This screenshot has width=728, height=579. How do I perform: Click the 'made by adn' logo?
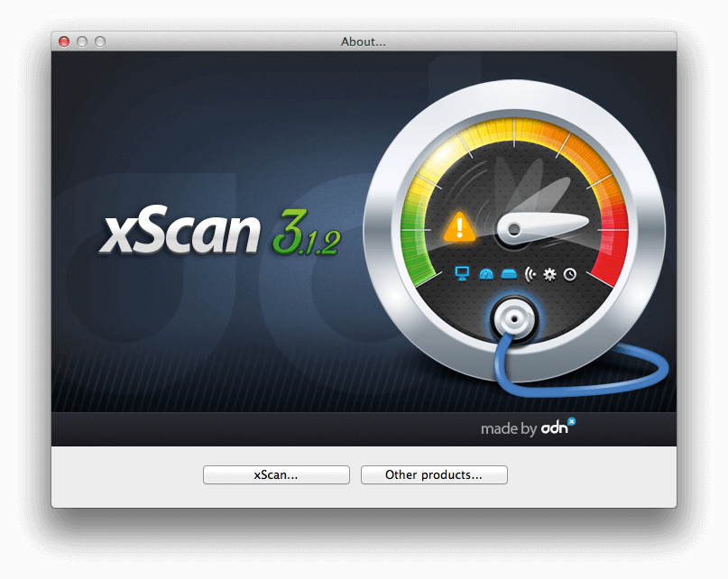tap(529, 427)
